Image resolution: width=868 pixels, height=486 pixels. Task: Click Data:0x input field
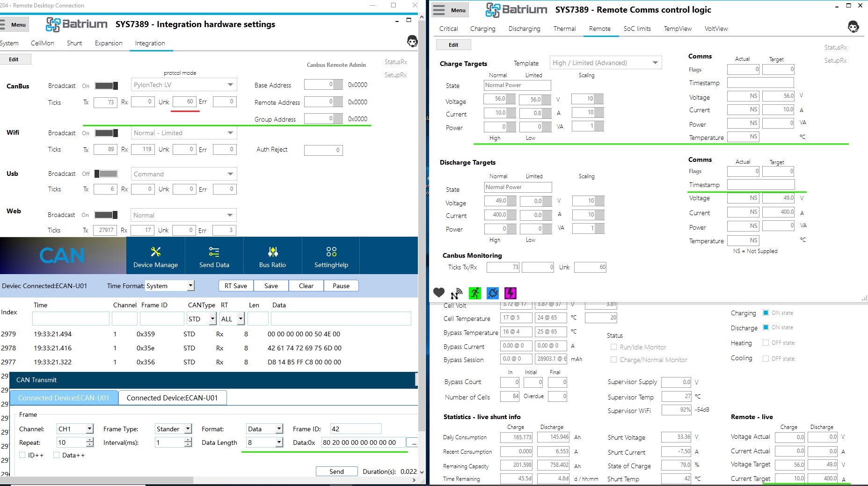click(x=364, y=442)
